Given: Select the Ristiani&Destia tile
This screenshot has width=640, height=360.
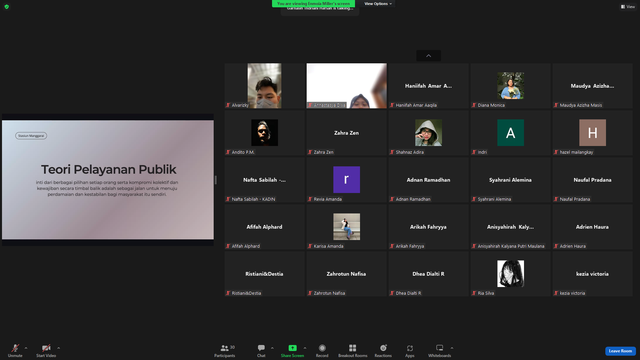Looking at the screenshot, I should tap(264, 273).
